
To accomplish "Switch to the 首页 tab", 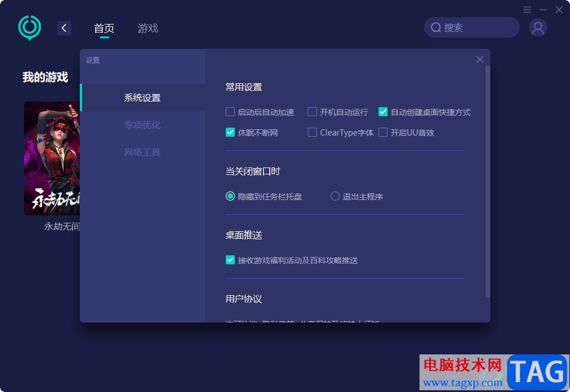I will (104, 28).
